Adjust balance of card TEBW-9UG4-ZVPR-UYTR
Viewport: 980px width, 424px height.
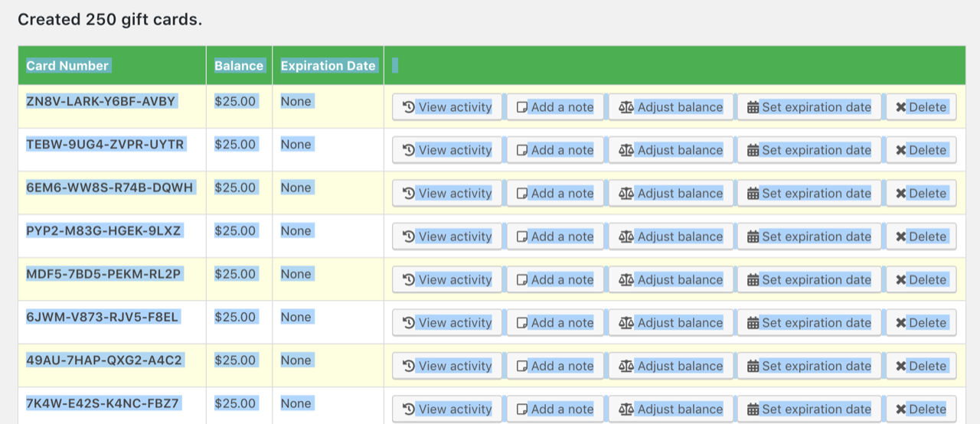671,150
